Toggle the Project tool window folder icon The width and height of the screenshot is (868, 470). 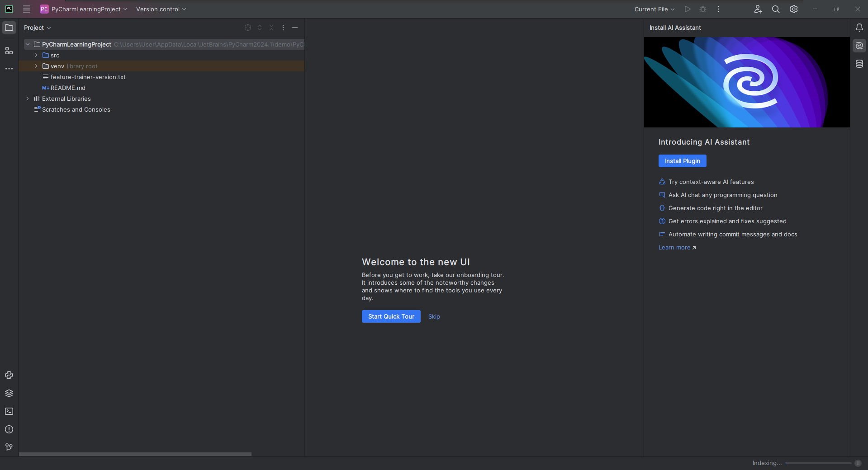[x=9, y=28]
